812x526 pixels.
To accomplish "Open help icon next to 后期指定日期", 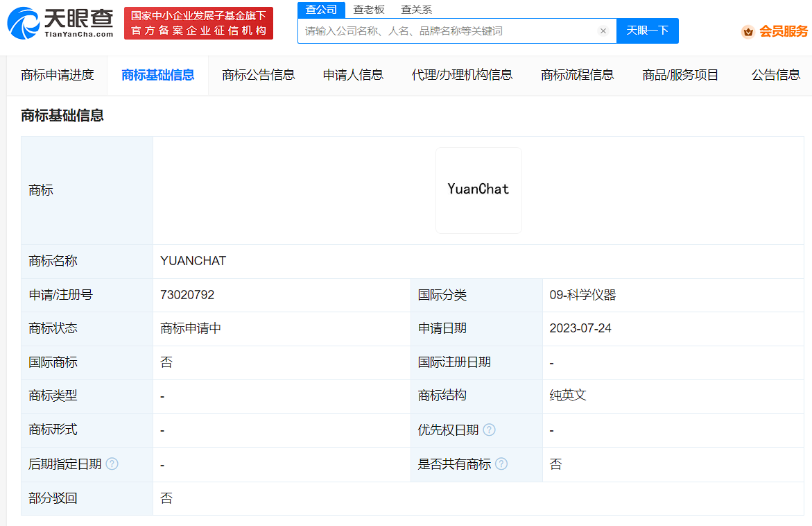I will [112, 464].
